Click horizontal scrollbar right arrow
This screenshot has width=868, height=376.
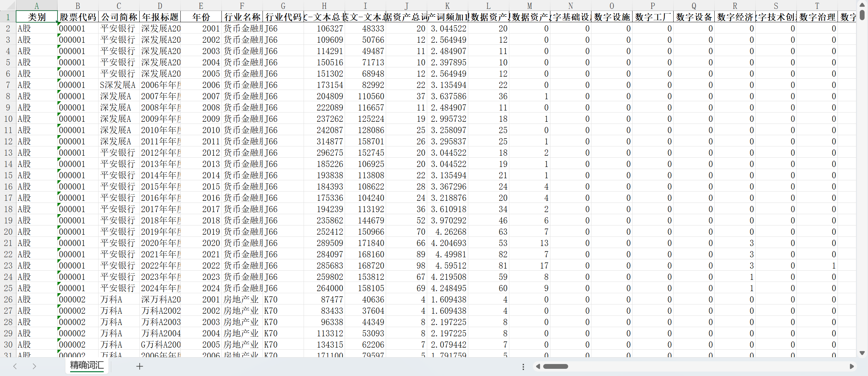pos(852,366)
